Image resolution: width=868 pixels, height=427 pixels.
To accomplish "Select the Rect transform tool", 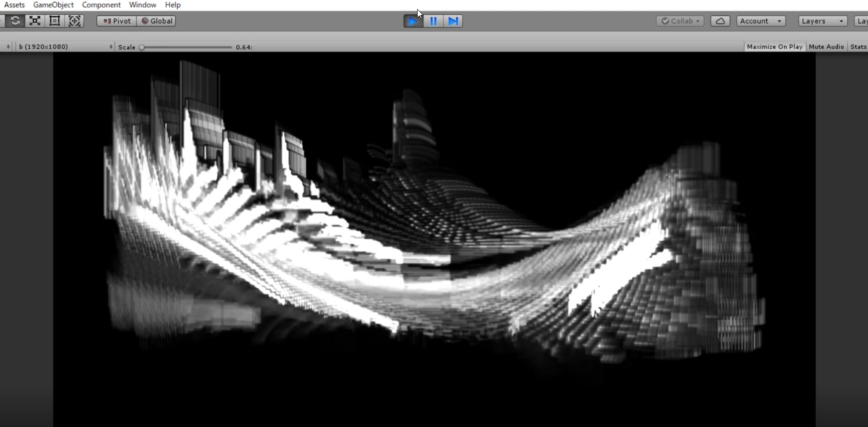I will pyautogui.click(x=54, y=21).
